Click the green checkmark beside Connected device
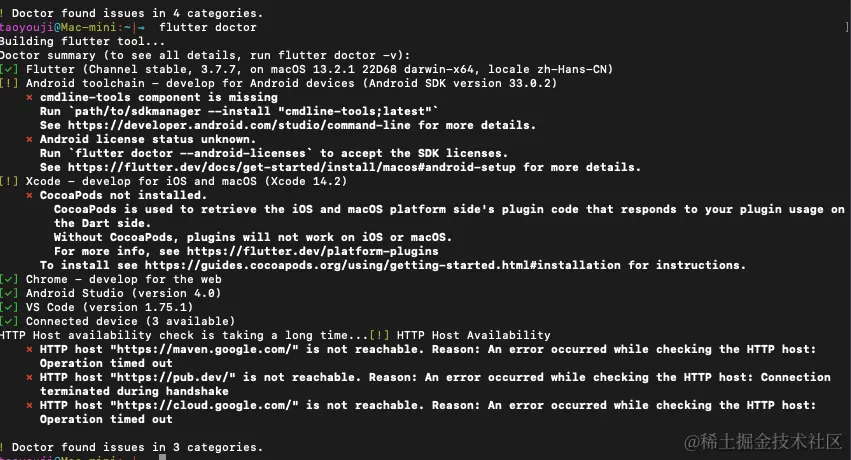The image size is (851, 460). tap(9, 321)
